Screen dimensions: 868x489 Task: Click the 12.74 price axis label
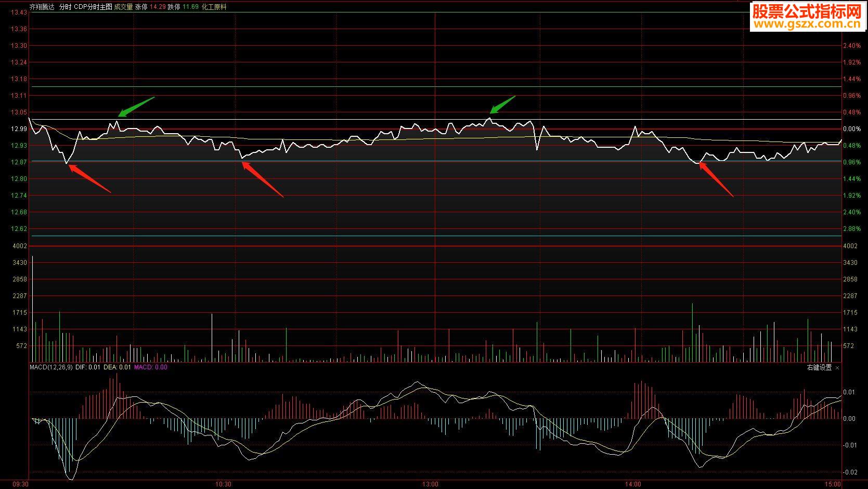[19, 196]
